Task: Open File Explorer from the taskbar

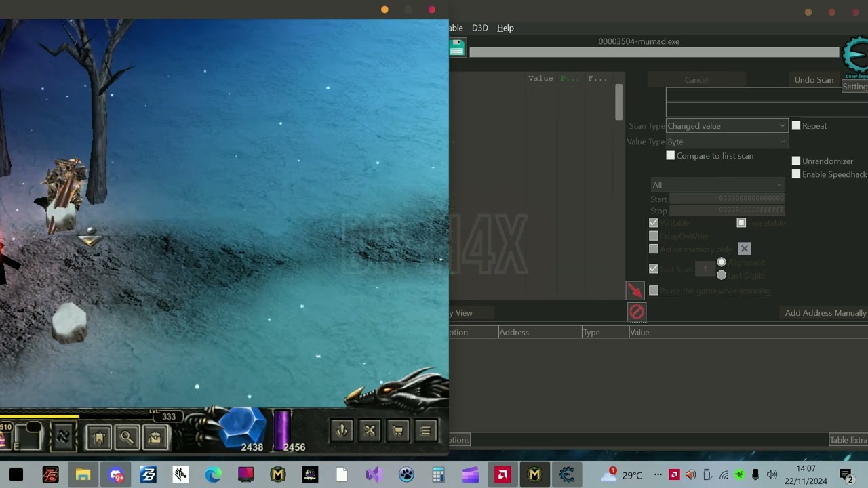Action: point(83,474)
